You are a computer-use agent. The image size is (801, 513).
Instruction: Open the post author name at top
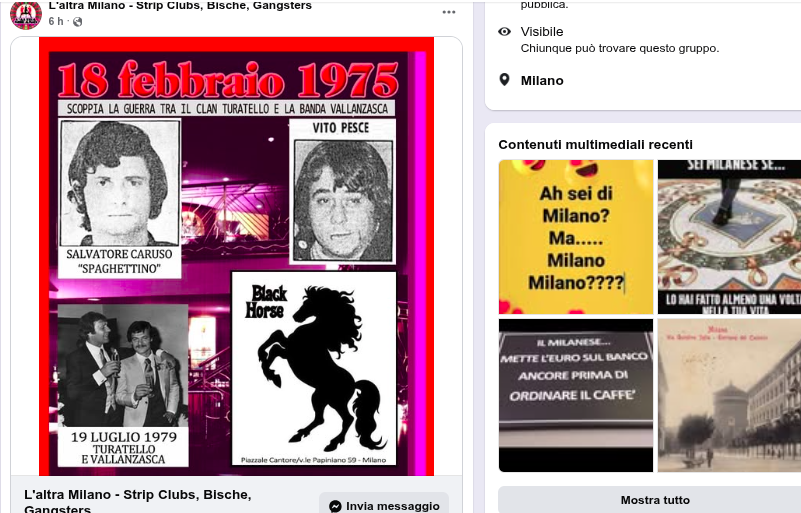180,6
